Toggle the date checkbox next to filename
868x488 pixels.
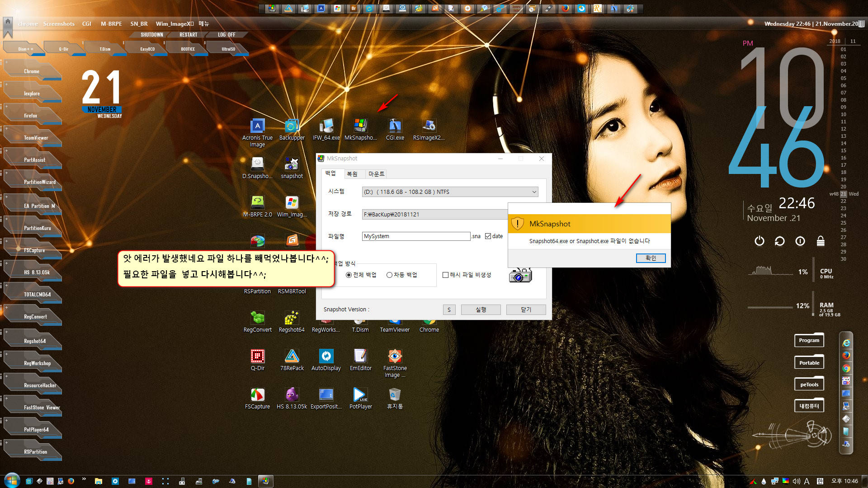(x=488, y=236)
